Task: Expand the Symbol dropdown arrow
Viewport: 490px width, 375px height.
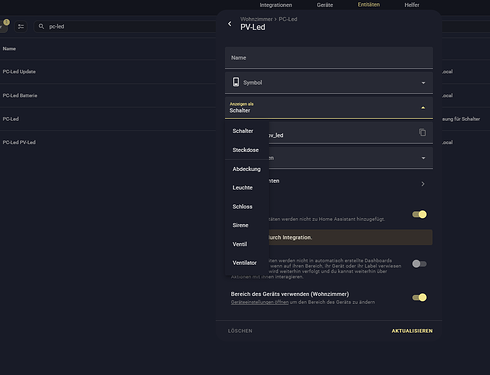Action: (x=423, y=83)
